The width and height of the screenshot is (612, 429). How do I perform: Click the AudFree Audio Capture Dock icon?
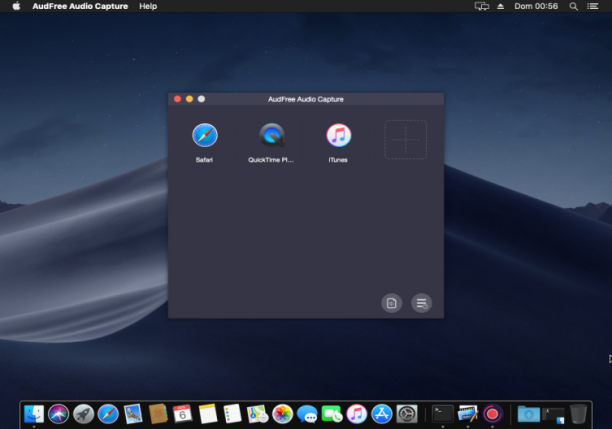click(493, 414)
